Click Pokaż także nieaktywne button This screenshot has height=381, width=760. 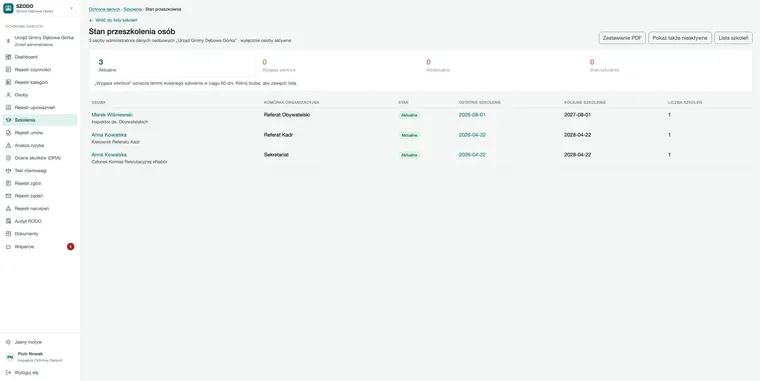[x=680, y=38]
